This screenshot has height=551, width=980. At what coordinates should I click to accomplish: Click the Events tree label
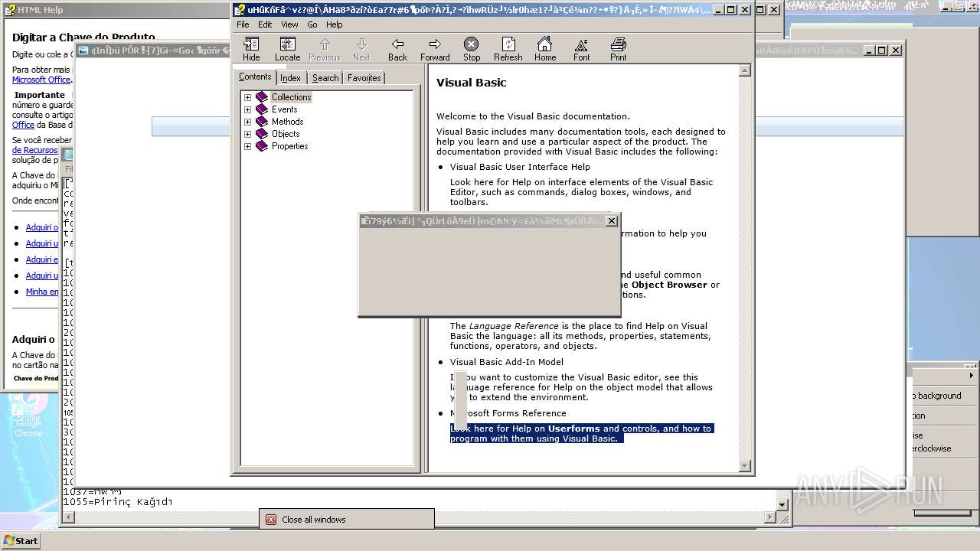(284, 109)
